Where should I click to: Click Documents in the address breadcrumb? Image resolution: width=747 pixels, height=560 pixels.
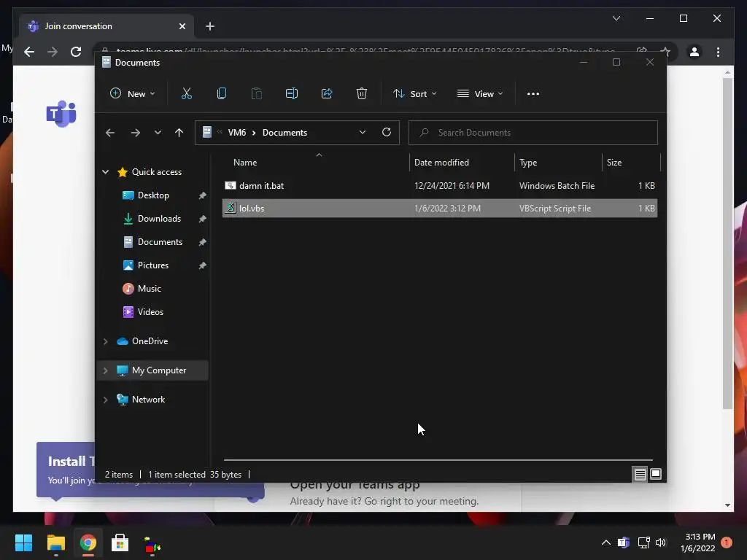[285, 133]
